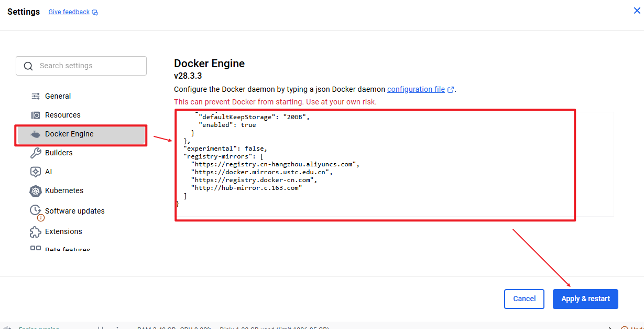
Task: Click the "experimental": false line
Action: (225, 148)
